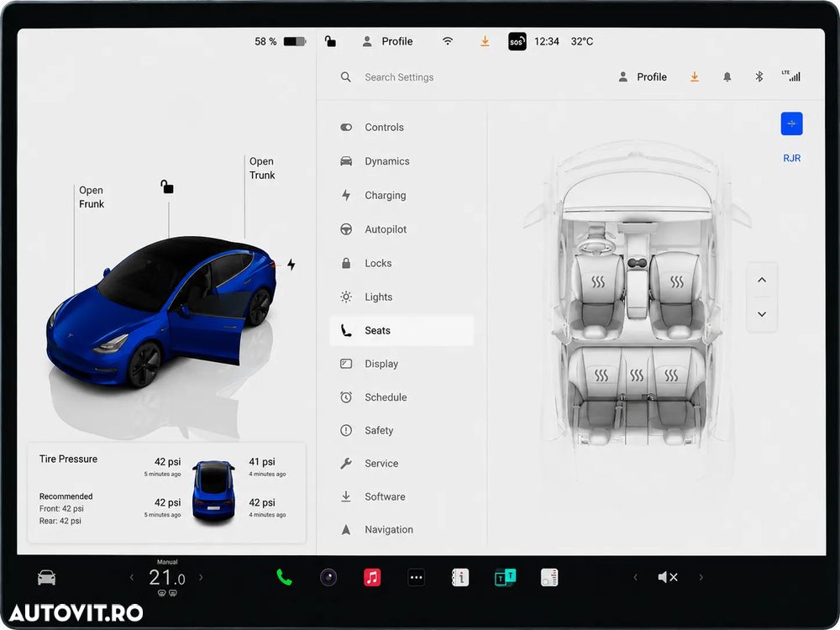Tap the blue car 3D model
This screenshot has width=840, height=630.
click(160, 312)
